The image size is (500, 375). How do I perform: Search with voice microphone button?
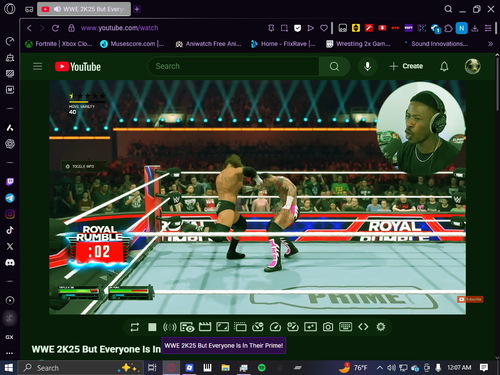pos(367,66)
